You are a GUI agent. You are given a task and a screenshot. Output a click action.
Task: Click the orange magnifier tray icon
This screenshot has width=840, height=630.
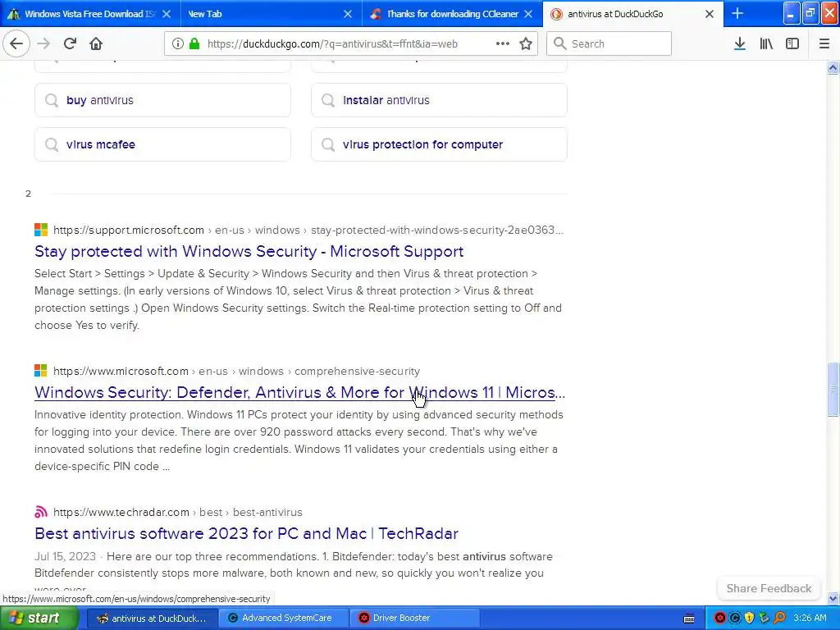click(x=779, y=619)
